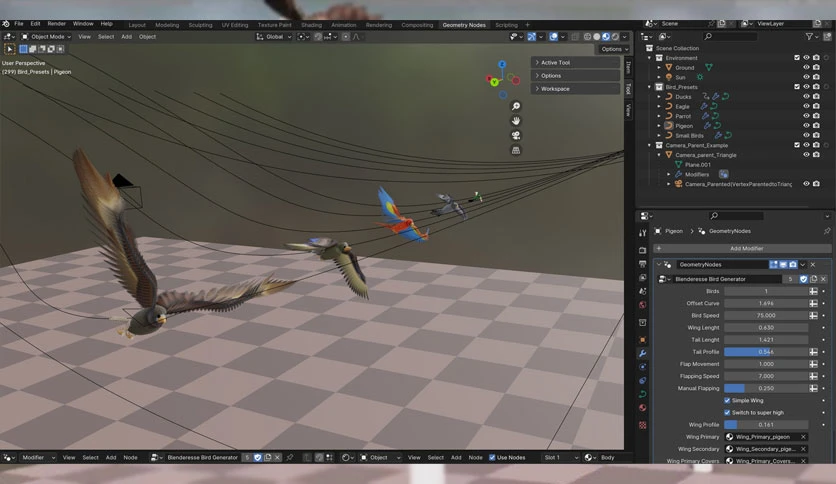Click the pan hand gizmo
Image resolution: width=836 pixels, height=484 pixels.
516,121
